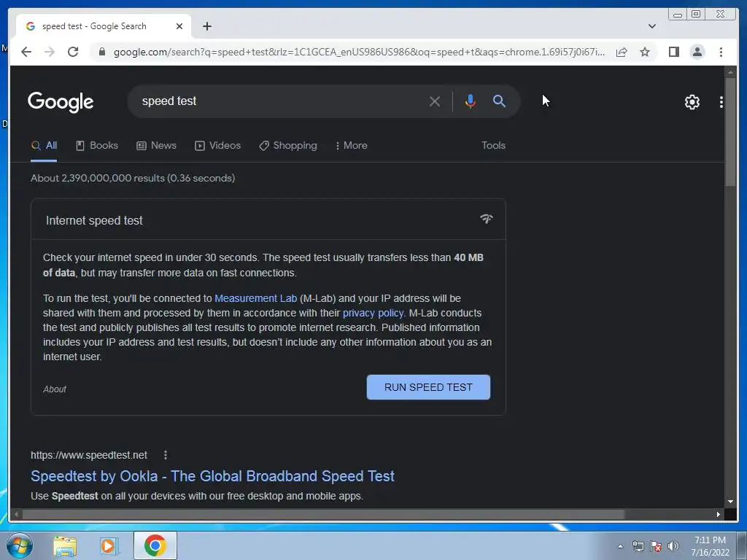
Task: Open the M-Lab privacy policy link
Action: [373, 314]
